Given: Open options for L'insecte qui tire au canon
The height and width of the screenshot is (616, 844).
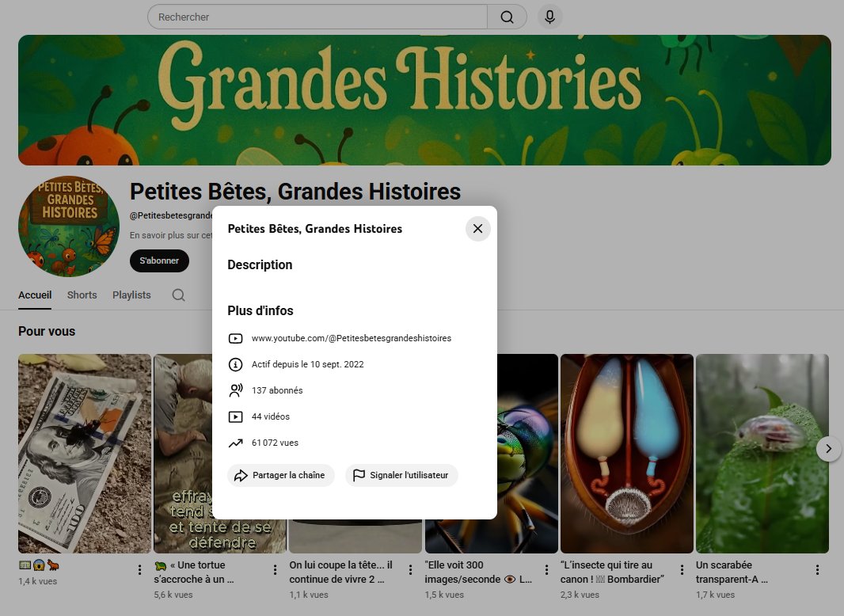Looking at the screenshot, I should pyautogui.click(x=682, y=570).
